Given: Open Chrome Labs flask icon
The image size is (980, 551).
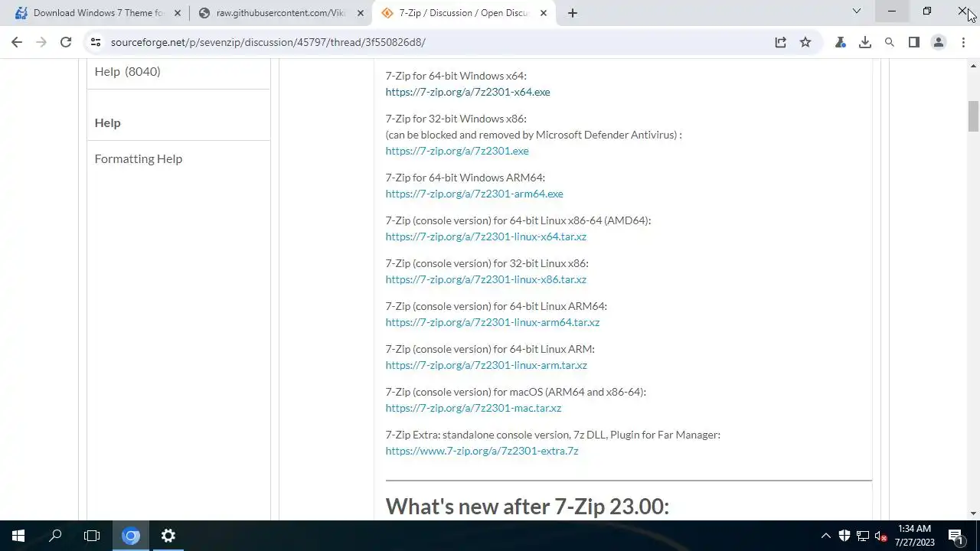Looking at the screenshot, I should [x=841, y=42].
